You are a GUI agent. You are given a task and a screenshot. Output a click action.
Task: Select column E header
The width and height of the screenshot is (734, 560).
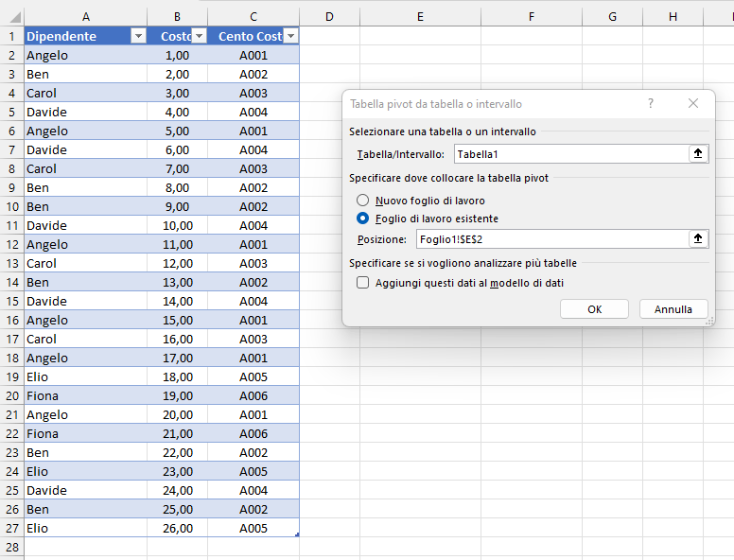coord(420,17)
